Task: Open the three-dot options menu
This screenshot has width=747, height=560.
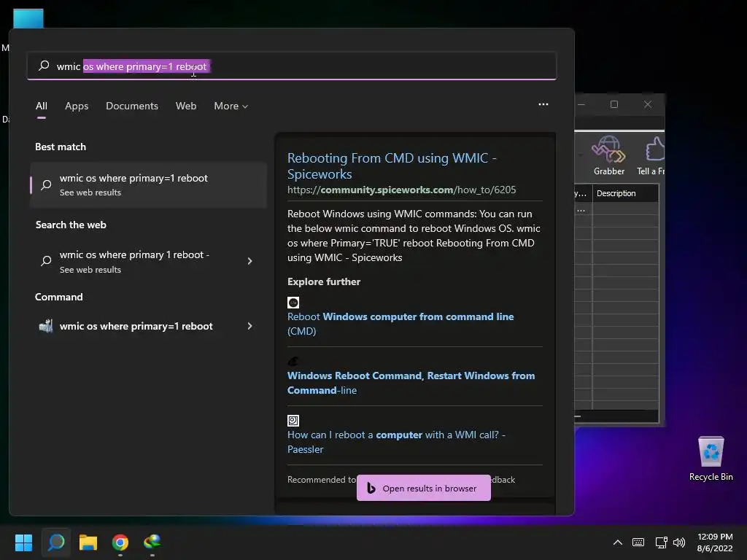Action: [543, 104]
